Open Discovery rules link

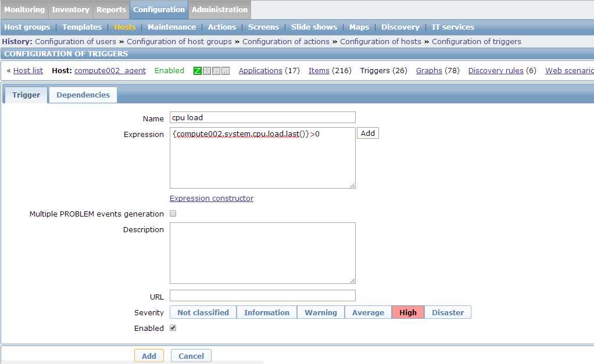point(496,71)
